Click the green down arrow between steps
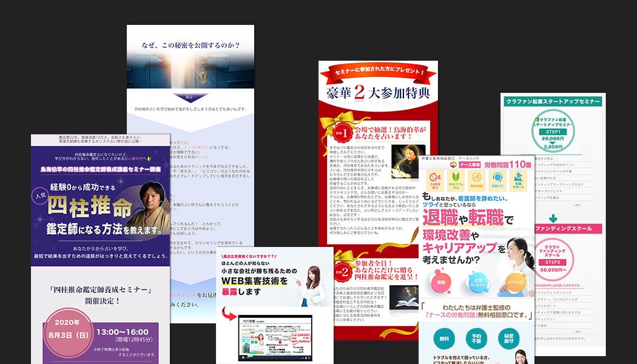 pos(553,218)
